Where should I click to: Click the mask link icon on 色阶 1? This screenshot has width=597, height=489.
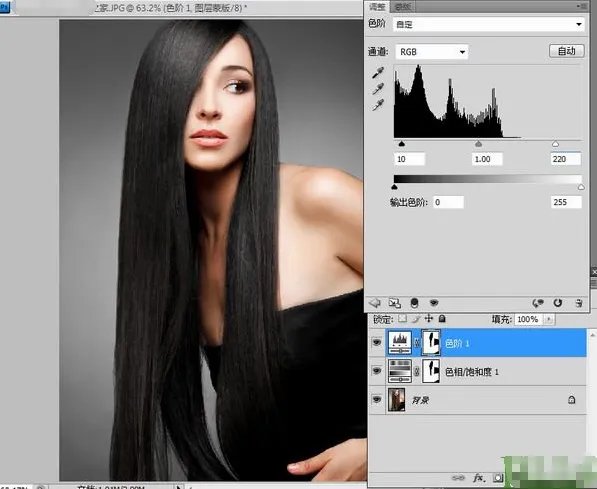pyautogui.click(x=417, y=343)
